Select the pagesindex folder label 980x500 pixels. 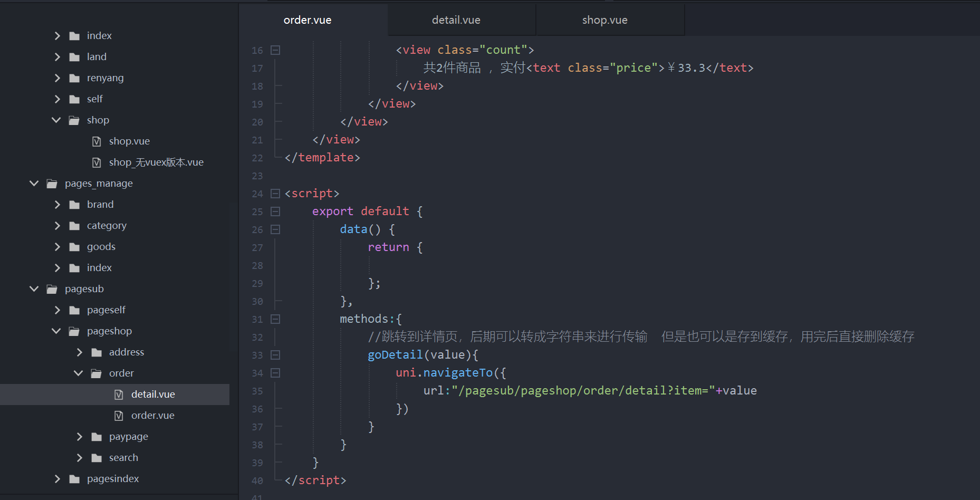click(x=113, y=479)
